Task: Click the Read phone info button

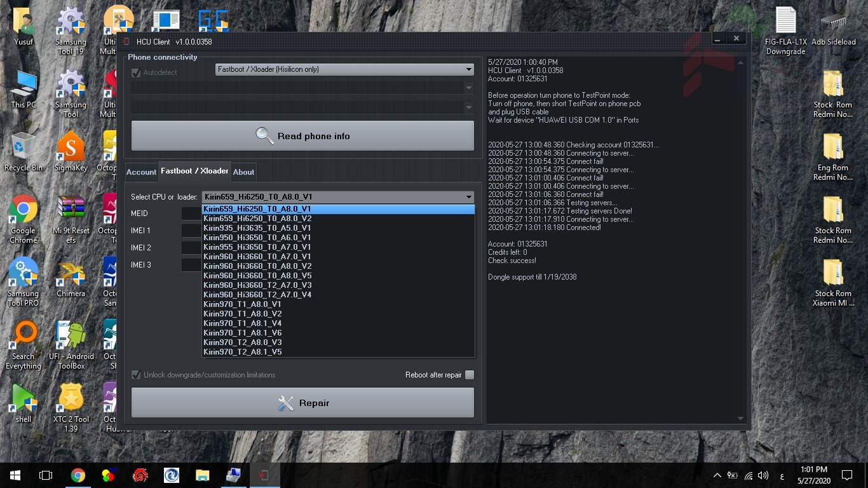Action: coord(302,136)
